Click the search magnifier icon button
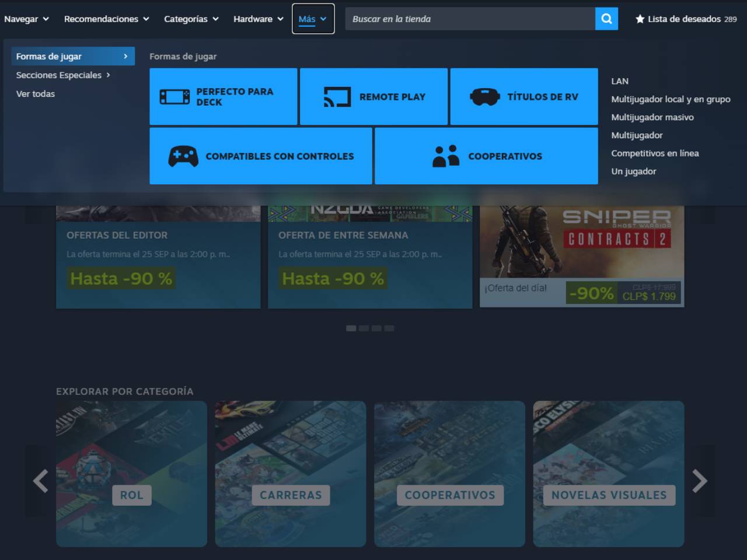Image resolution: width=747 pixels, height=560 pixels. point(606,19)
